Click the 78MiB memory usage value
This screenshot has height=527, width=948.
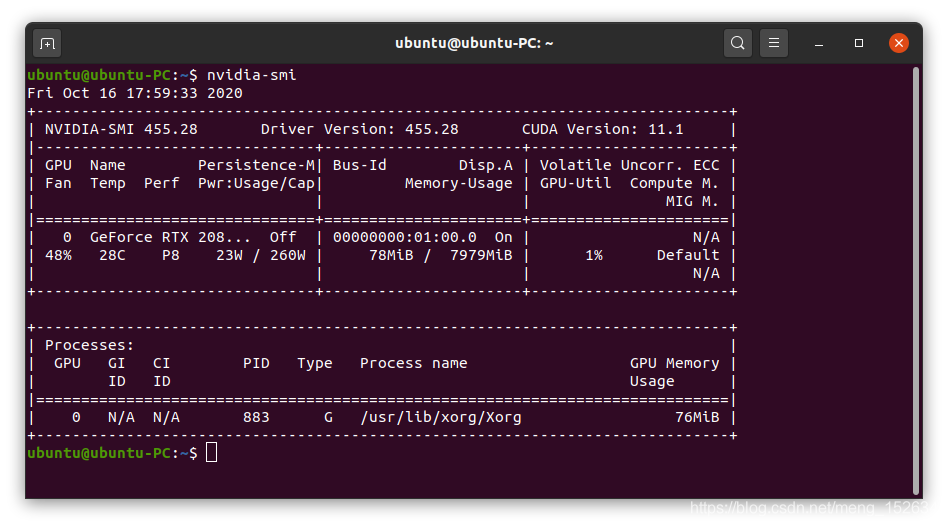point(391,256)
